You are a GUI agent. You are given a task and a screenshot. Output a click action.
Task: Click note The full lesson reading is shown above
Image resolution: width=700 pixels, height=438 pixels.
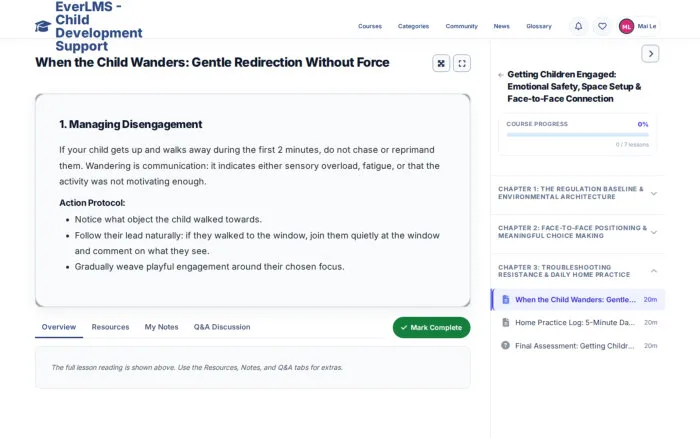tap(197, 367)
